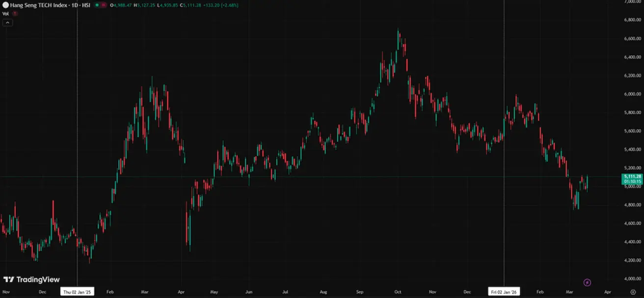
Task: Click the red Vol warning icon
Action: (x=15, y=14)
